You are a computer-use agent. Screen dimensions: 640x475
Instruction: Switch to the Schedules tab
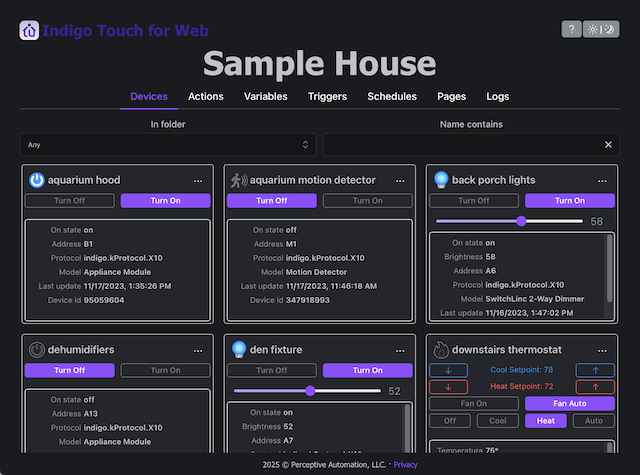pos(392,97)
